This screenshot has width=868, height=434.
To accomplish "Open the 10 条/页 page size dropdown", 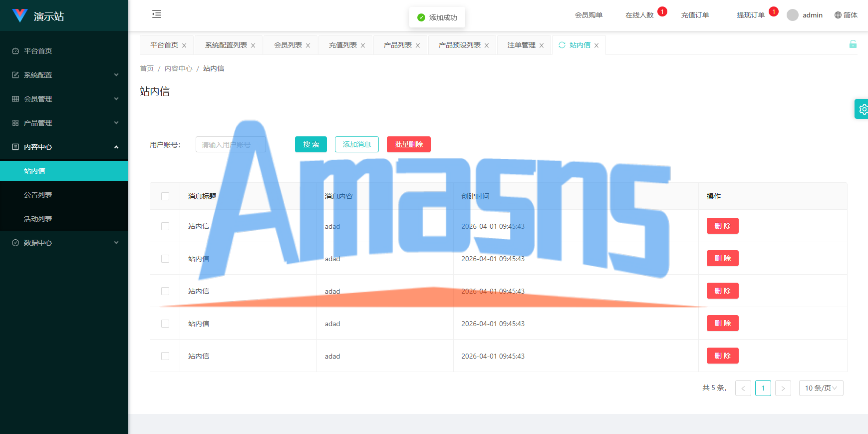I will coord(821,388).
